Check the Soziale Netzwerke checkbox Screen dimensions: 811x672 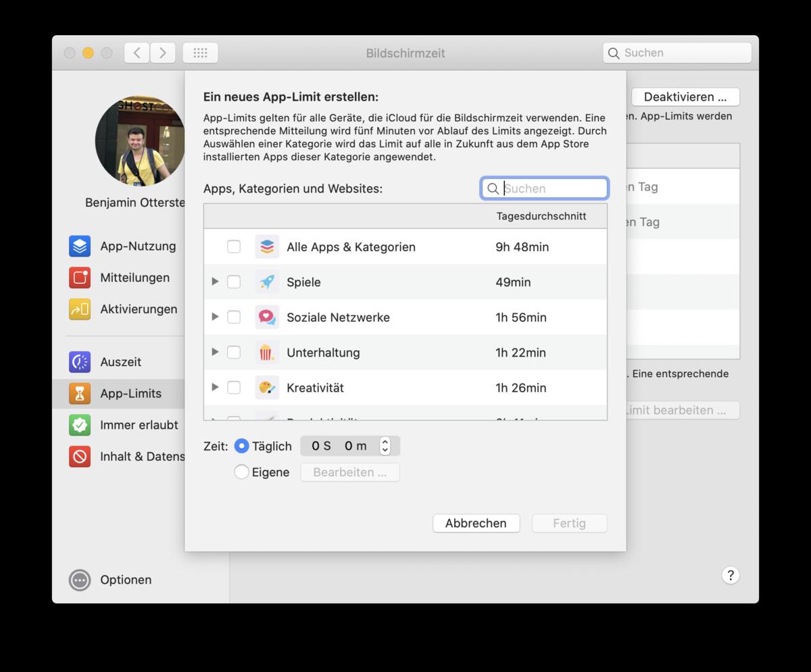[x=234, y=317]
